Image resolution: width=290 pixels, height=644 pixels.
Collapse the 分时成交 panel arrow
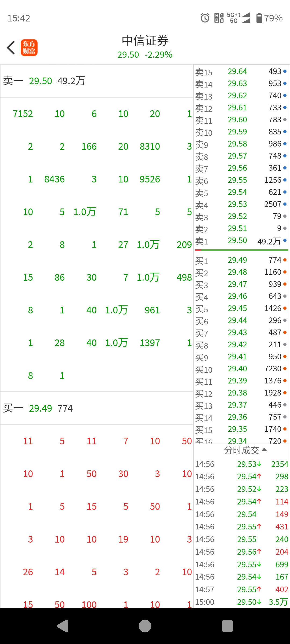[264, 450]
